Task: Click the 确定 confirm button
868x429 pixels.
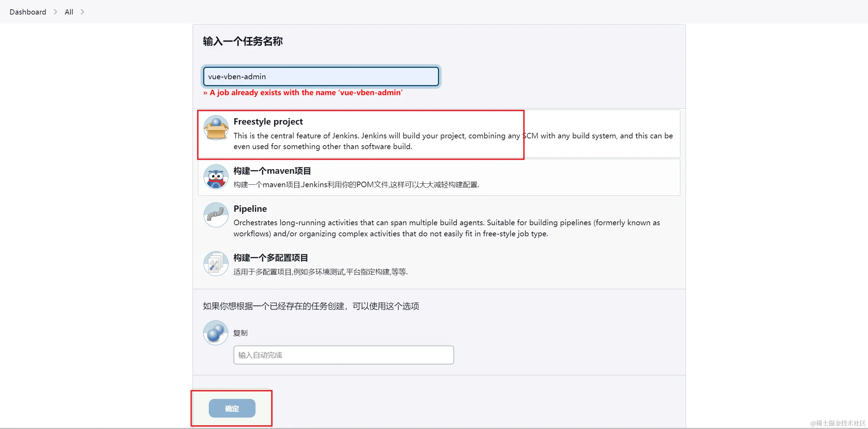Action: [x=232, y=408]
